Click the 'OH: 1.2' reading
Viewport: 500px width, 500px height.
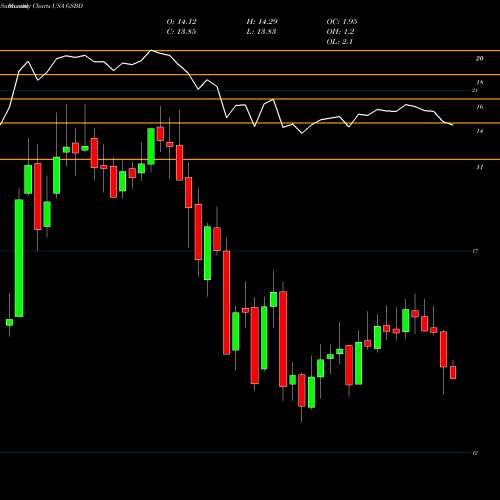pyautogui.click(x=340, y=32)
